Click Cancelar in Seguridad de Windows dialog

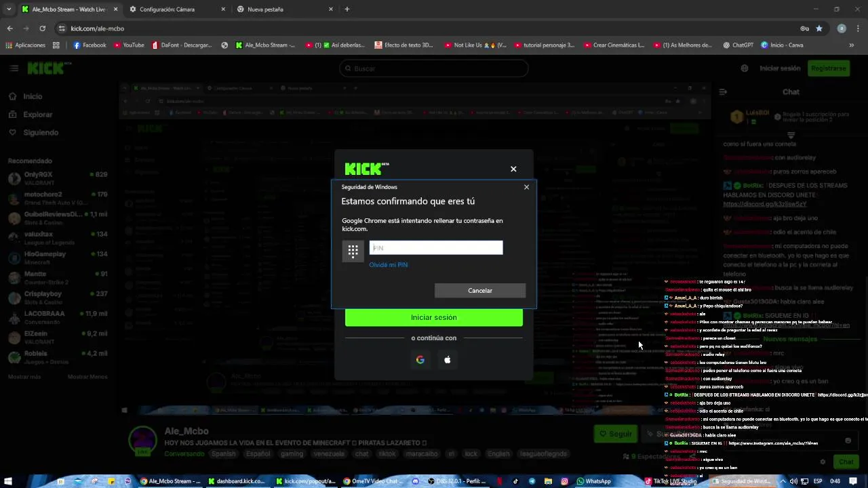click(480, 291)
